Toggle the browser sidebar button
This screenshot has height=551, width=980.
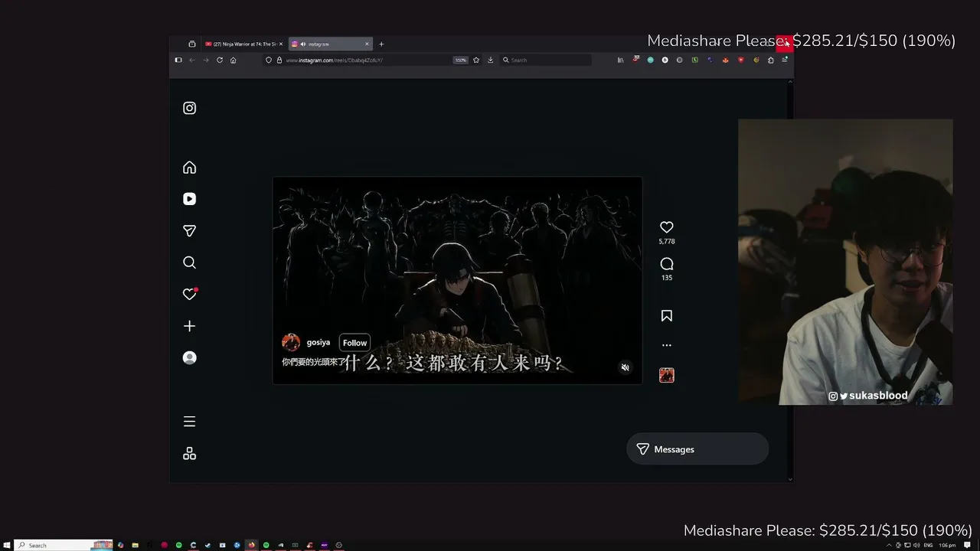click(x=178, y=60)
